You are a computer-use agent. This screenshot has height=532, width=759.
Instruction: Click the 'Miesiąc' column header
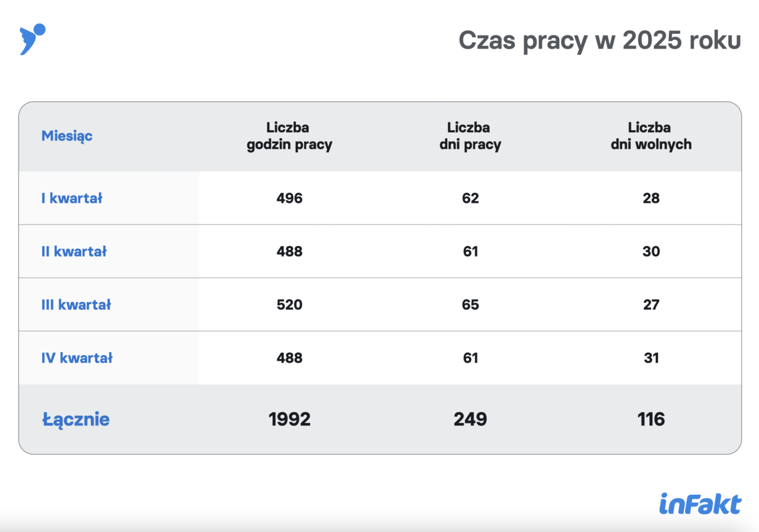pos(67,136)
